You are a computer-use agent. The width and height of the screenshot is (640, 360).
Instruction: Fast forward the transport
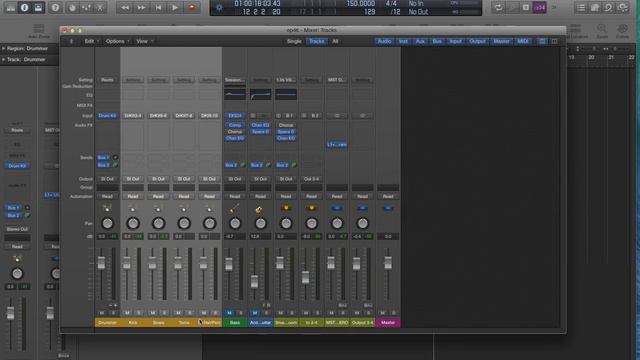point(141,7)
